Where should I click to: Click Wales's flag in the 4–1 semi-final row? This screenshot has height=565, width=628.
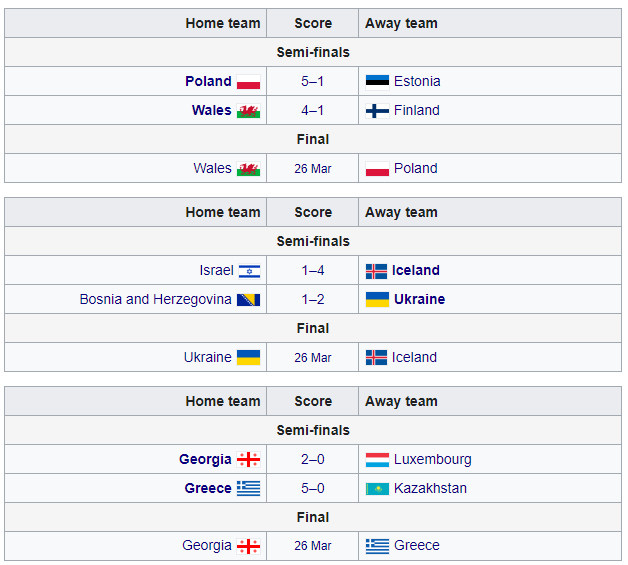pyautogui.click(x=249, y=111)
